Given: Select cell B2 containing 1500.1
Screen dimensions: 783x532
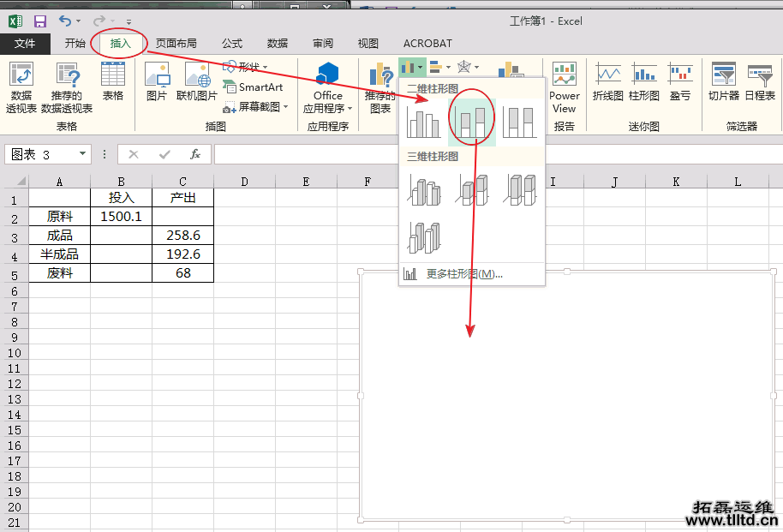Looking at the screenshot, I should pyautogui.click(x=121, y=216).
